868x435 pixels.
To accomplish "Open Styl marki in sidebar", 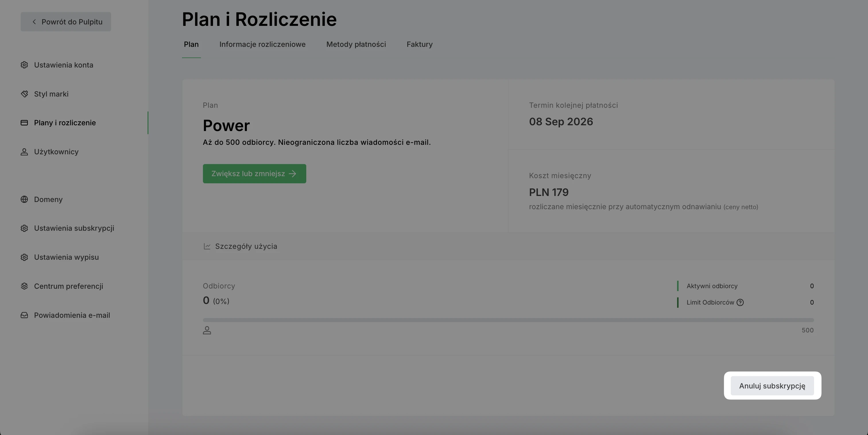I will 51,94.
